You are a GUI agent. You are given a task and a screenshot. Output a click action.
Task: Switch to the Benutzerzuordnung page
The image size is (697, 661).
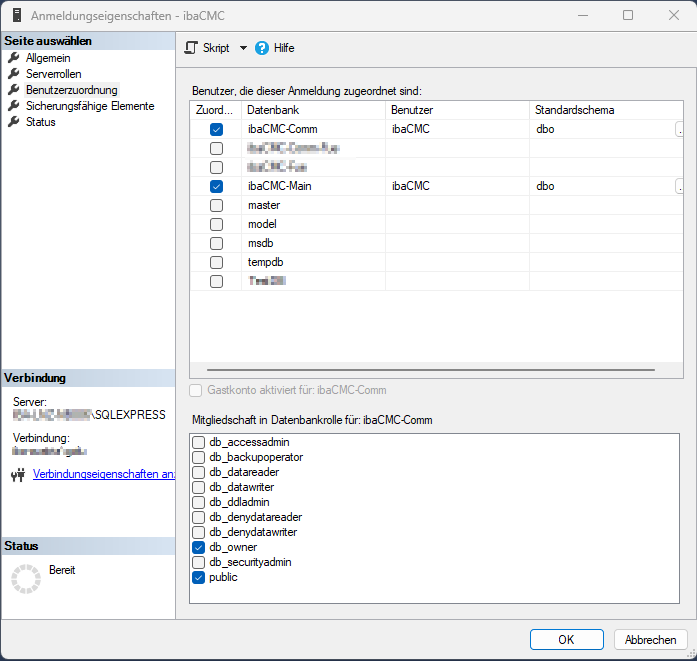(x=71, y=90)
